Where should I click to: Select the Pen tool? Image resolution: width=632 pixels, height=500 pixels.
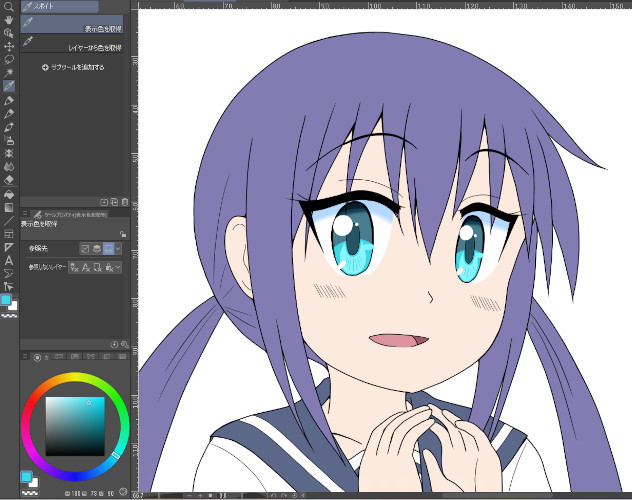tap(8, 100)
